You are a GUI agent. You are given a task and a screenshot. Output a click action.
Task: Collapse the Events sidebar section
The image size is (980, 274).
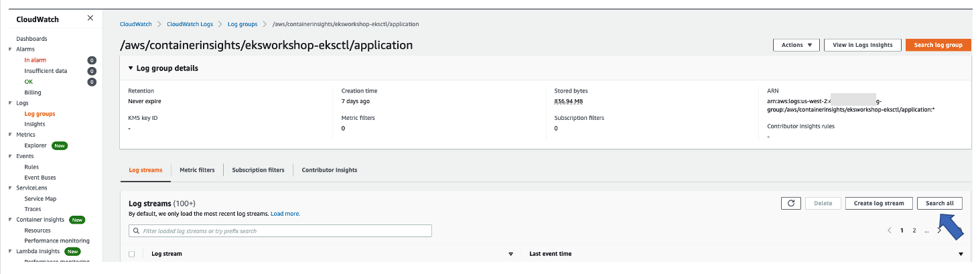10,156
